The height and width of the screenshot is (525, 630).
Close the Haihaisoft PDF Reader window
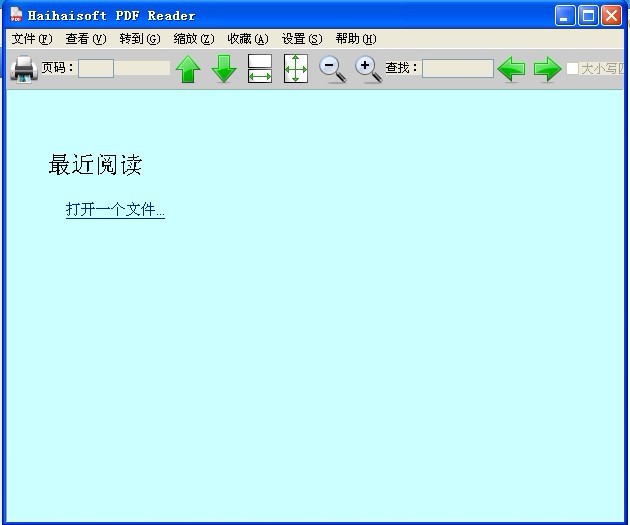click(612, 16)
